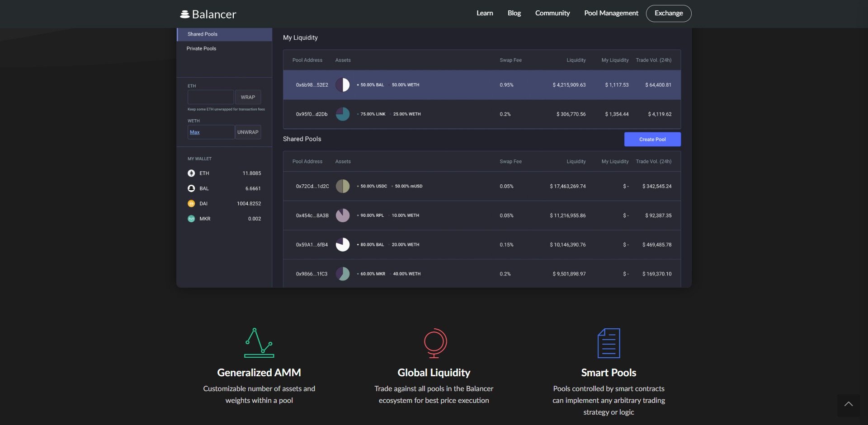Open pool address 0x95f0...d2Db

pyautogui.click(x=311, y=114)
